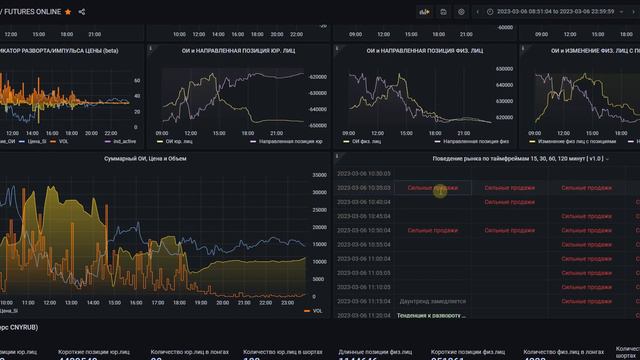640x360 pixels.
Task: Toggle VOL series in Суммарный ОИ legend
Action: [318, 311]
